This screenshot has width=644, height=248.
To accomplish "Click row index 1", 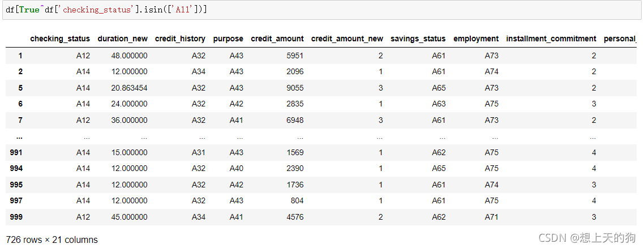I will coord(20,55).
